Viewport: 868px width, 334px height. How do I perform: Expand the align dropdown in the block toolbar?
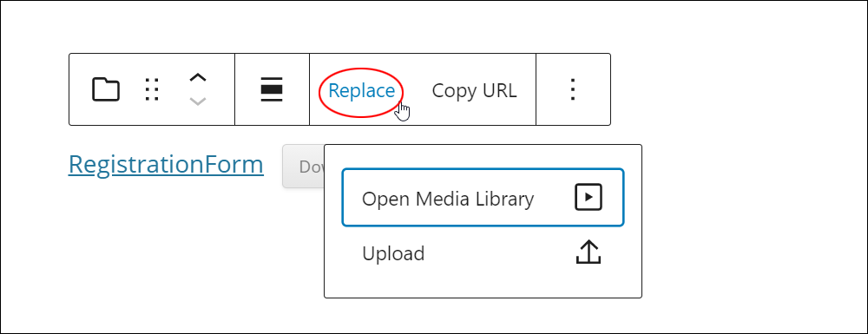(272, 89)
